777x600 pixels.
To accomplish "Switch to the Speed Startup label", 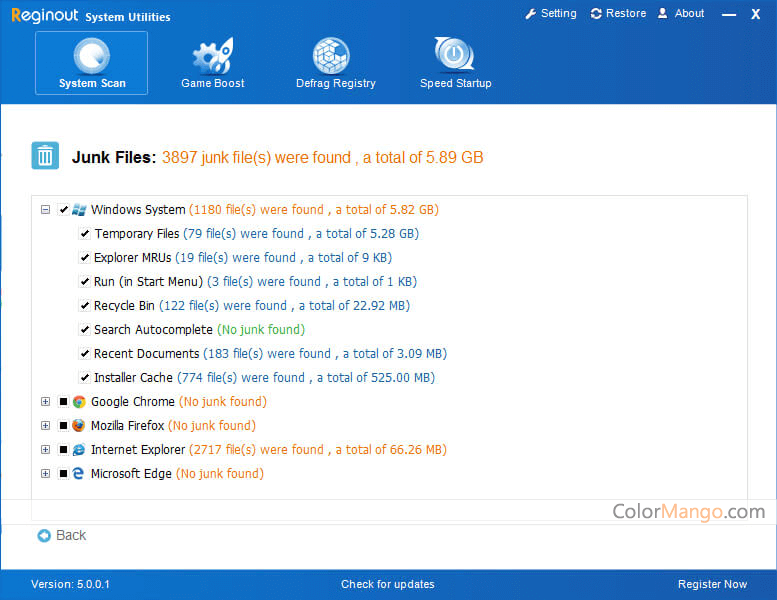I will click(x=455, y=83).
